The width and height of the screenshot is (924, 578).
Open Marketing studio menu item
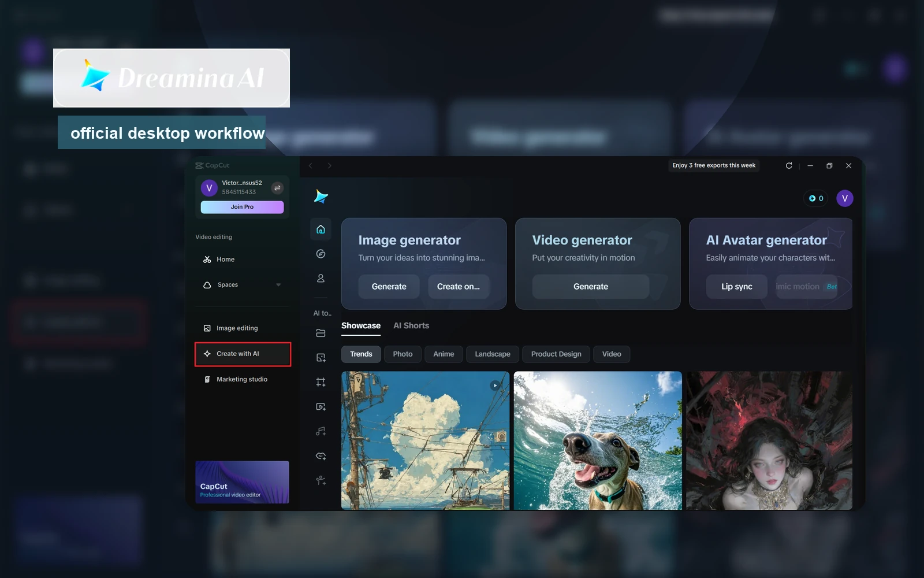pyautogui.click(x=243, y=379)
